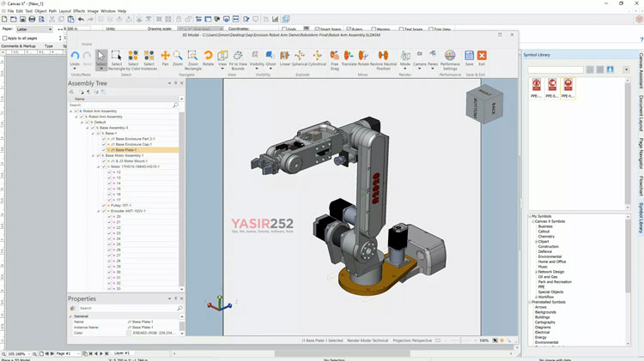Click the Rotate navigation tool
This screenshot has width=644, height=361.
coord(208,57)
